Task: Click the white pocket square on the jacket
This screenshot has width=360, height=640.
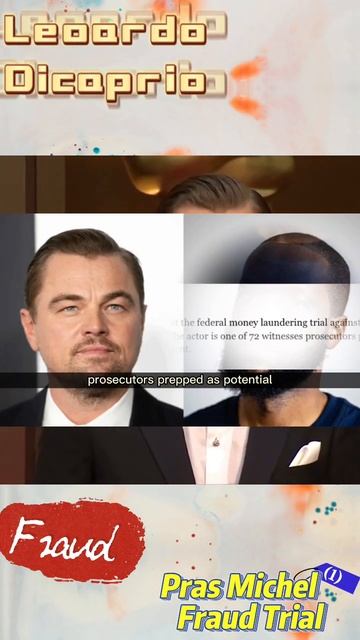Action: pos(305,454)
